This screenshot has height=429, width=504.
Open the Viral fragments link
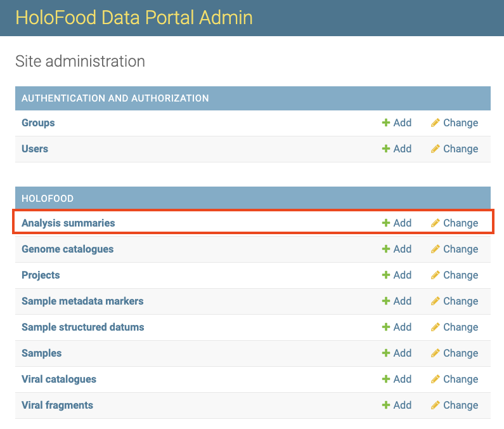[57, 405]
